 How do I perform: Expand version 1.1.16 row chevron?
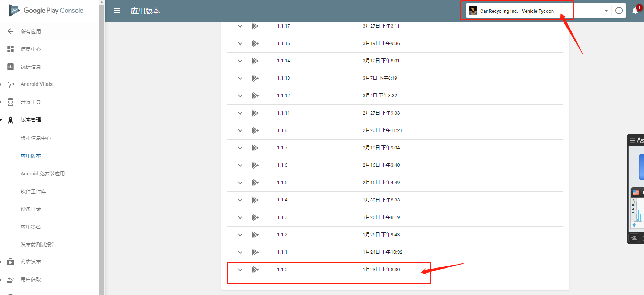[240, 43]
